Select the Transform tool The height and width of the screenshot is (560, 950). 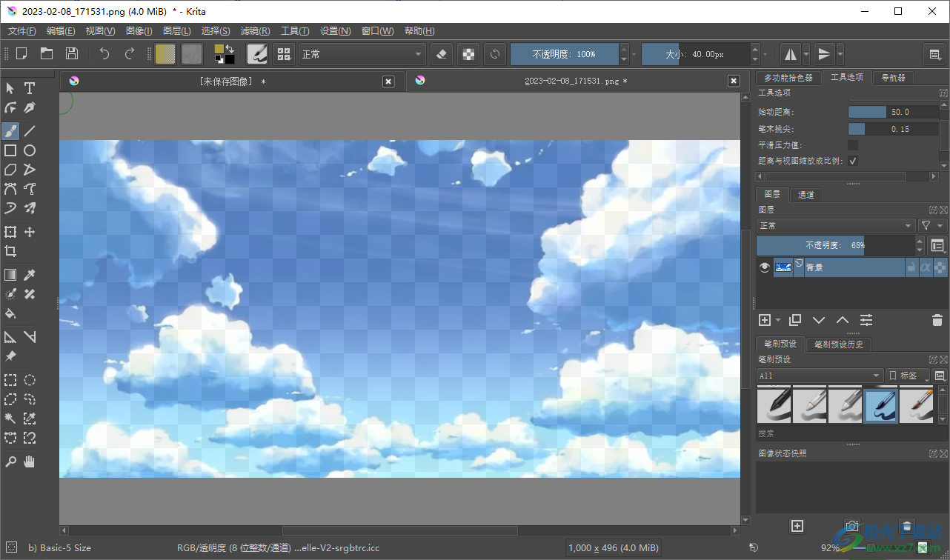[10, 232]
